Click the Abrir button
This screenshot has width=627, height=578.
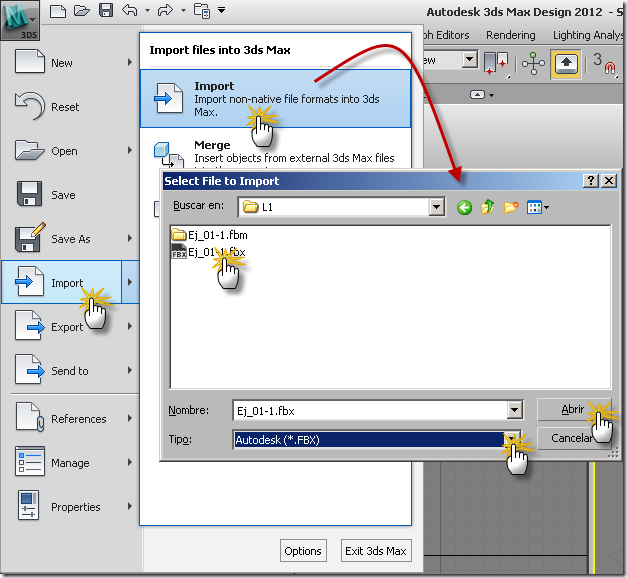tap(574, 409)
